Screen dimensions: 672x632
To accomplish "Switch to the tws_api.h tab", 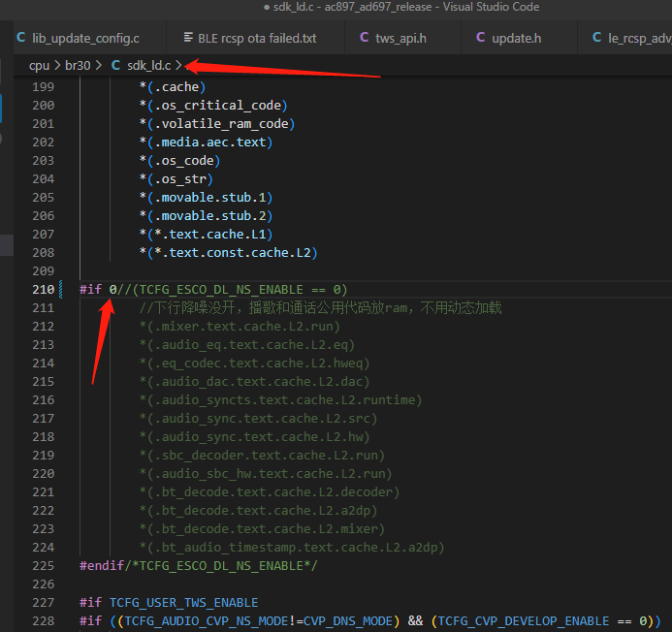I will click(400, 38).
